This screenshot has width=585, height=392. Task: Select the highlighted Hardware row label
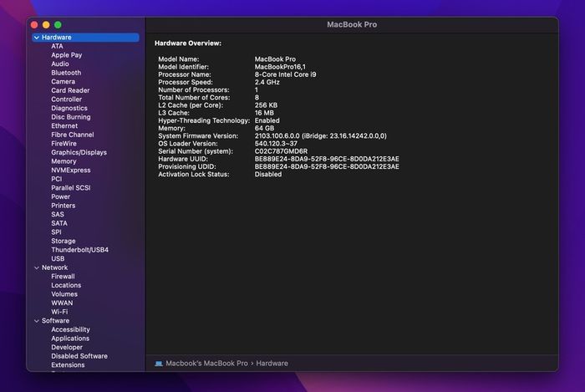coord(56,38)
